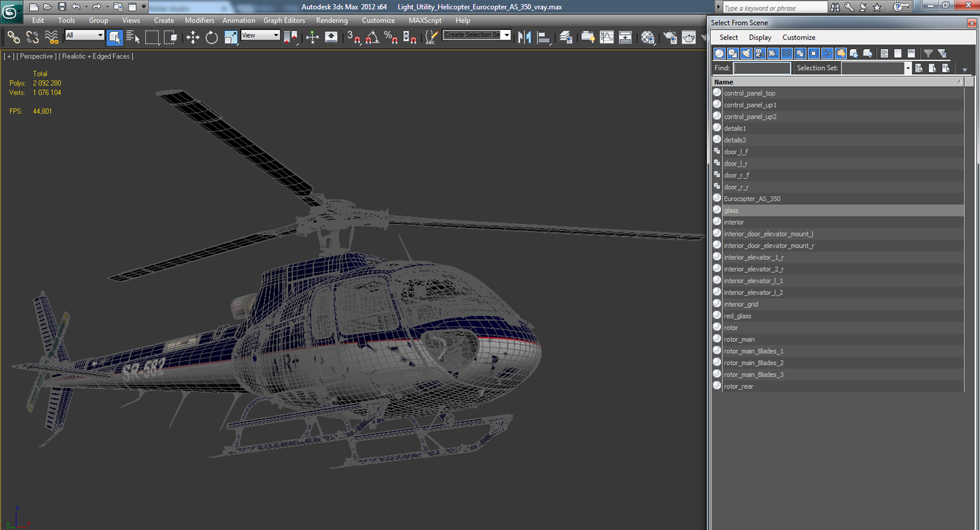Open quick access toolbar customize arrow
This screenshot has width=980, height=530.
[x=144, y=7]
